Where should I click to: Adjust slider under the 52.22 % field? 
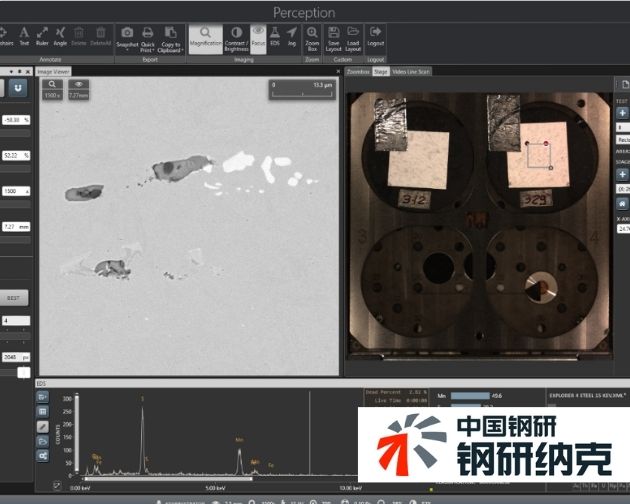[15, 169]
